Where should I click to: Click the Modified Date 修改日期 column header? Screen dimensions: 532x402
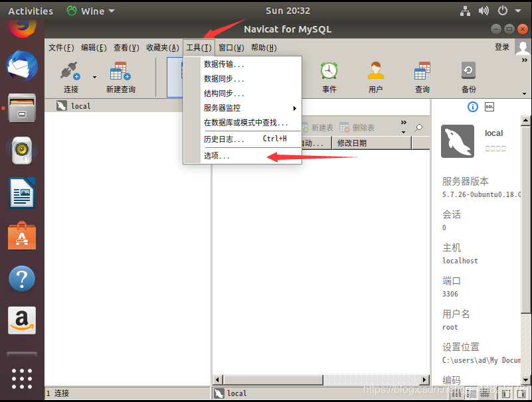click(371, 143)
